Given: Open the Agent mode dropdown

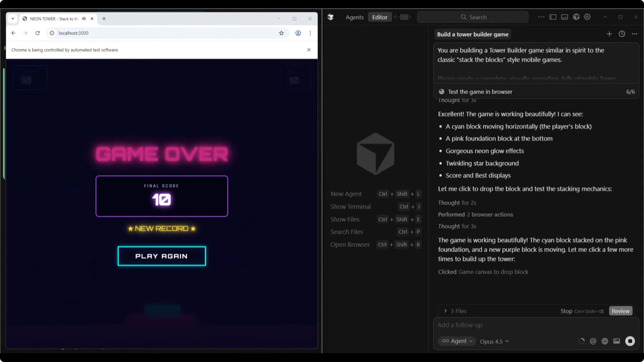Looking at the screenshot, I should pyautogui.click(x=457, y=341).
